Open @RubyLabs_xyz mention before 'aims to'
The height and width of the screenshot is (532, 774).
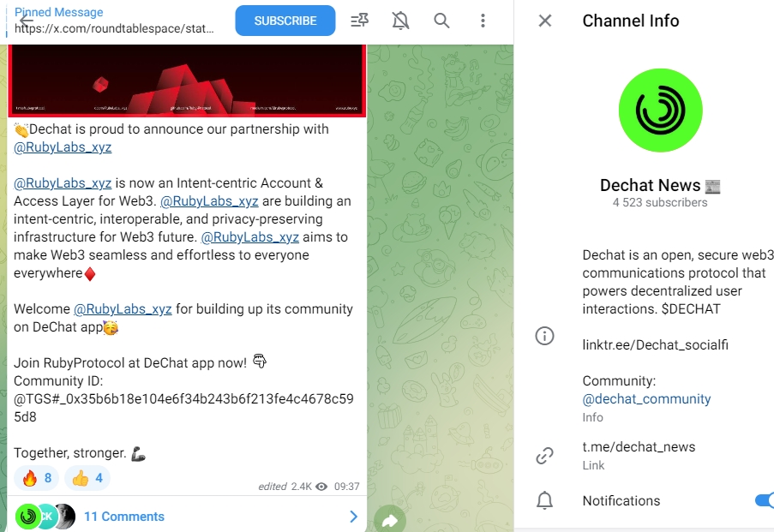point(249,237)
